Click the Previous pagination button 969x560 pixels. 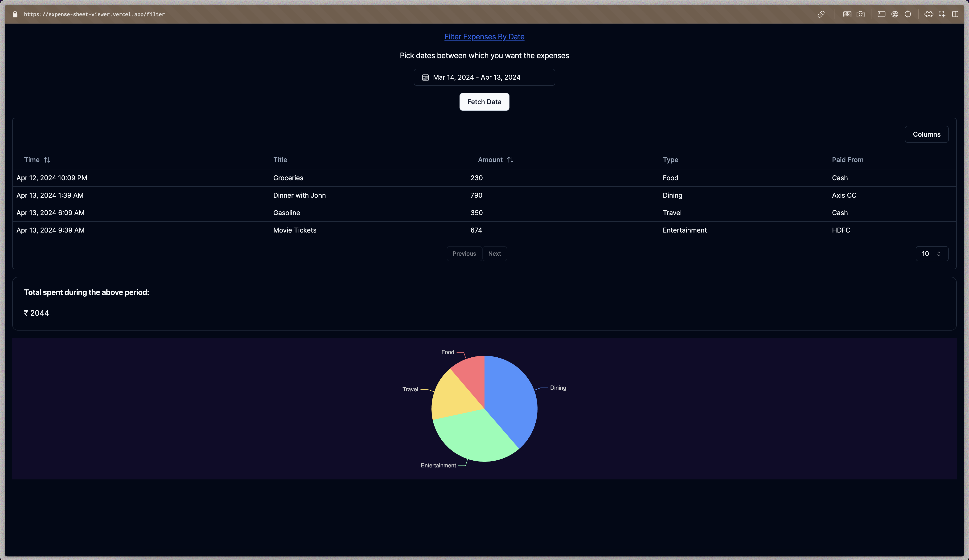pyautogui.click(x=464, y=254)
